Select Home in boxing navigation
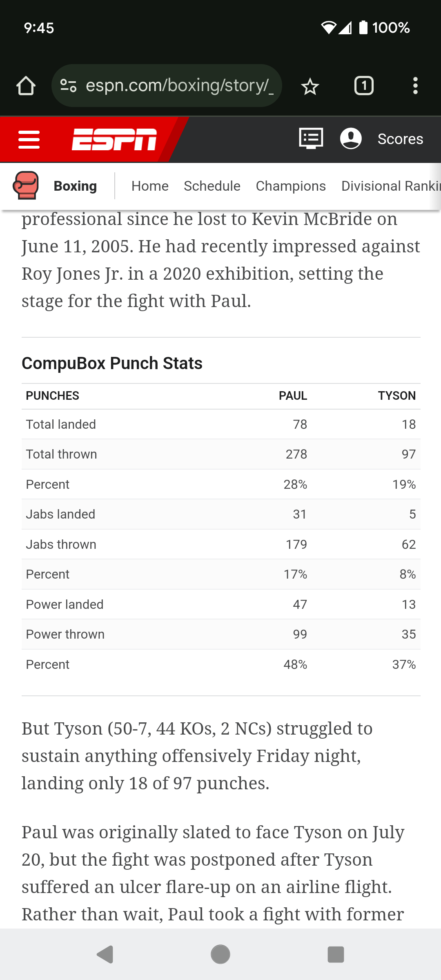Image resolution: width=441 pixels, height=980 pixels. (x=150, y=186)
